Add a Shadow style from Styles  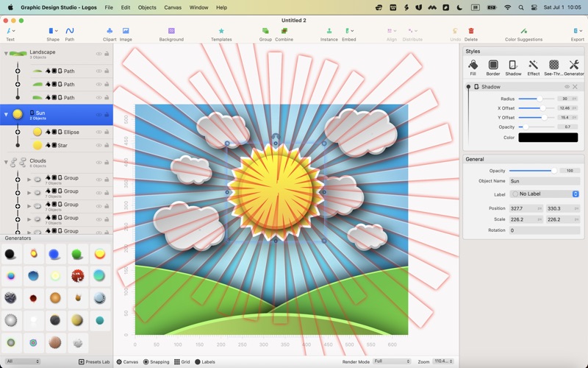pos(513,68)
